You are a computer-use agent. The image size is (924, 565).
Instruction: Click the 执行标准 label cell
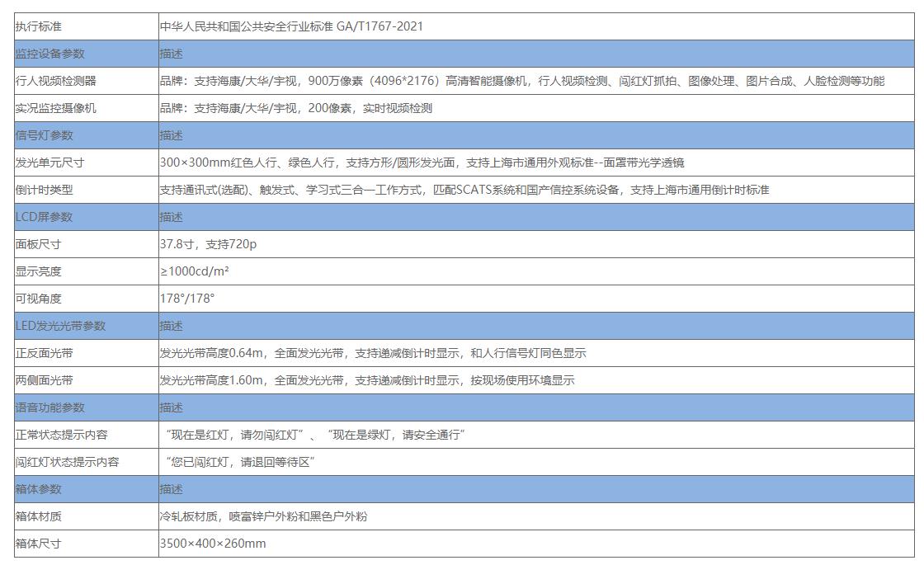pos(37,26)
